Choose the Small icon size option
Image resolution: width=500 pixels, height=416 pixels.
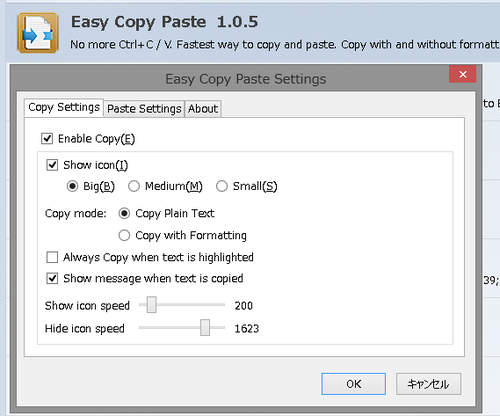coord(222,186)
